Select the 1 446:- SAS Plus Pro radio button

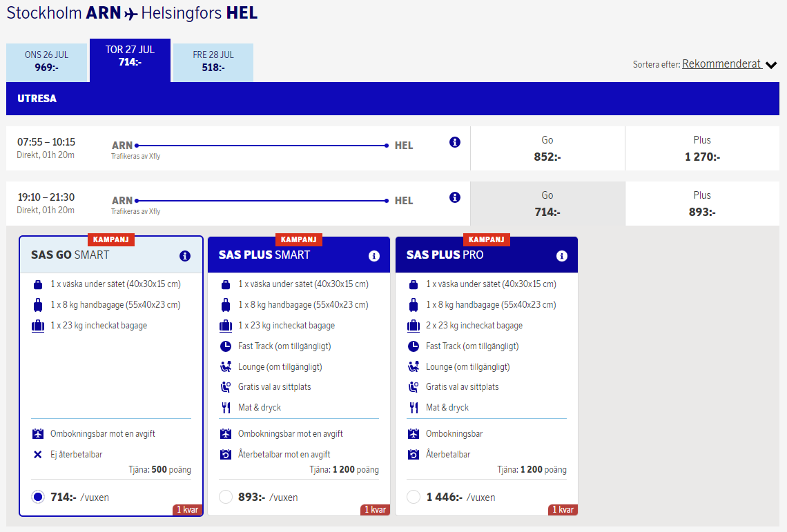click(x=414, y=497)
